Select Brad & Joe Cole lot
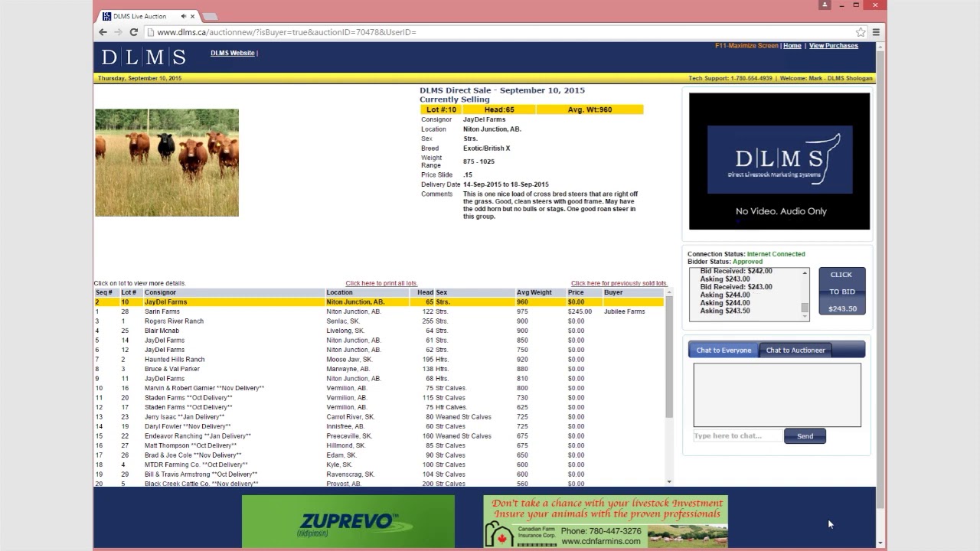 [x=379, y=455]
